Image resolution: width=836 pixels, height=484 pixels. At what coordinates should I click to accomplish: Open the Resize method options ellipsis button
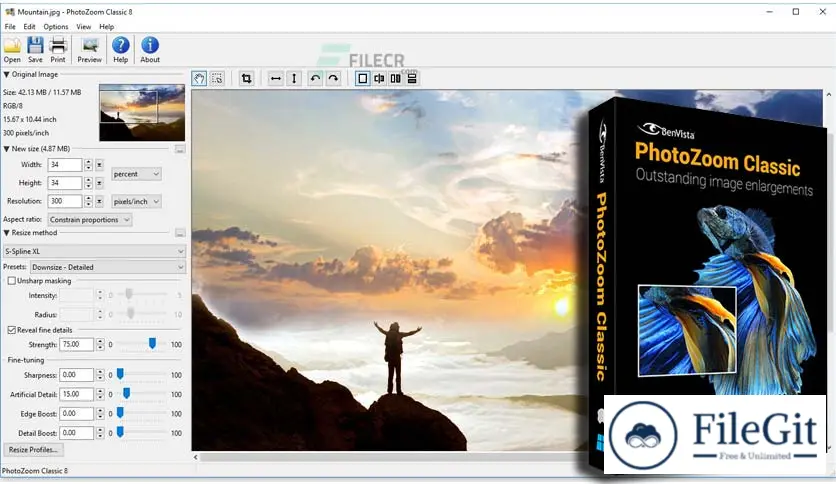(180, 233)
